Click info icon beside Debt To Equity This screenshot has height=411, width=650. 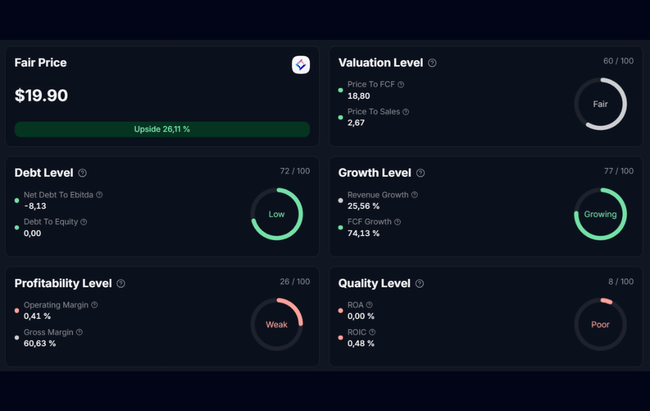pyautogui.click(x=84, y=222)
